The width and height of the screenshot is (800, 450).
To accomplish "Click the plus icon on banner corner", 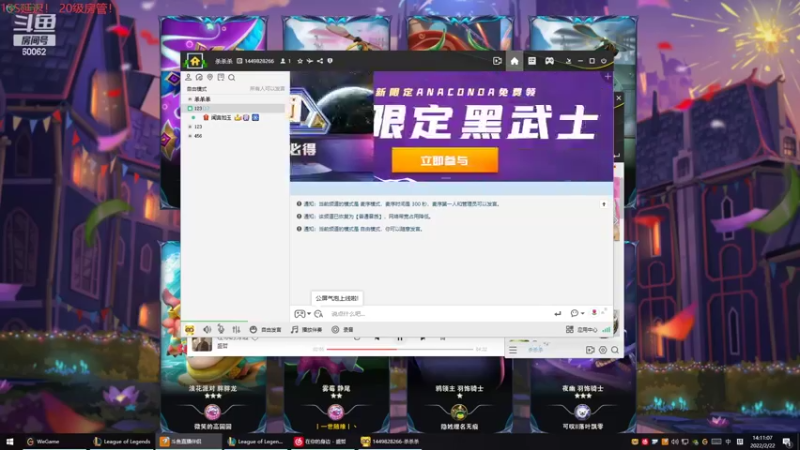I will coord(607,77).
